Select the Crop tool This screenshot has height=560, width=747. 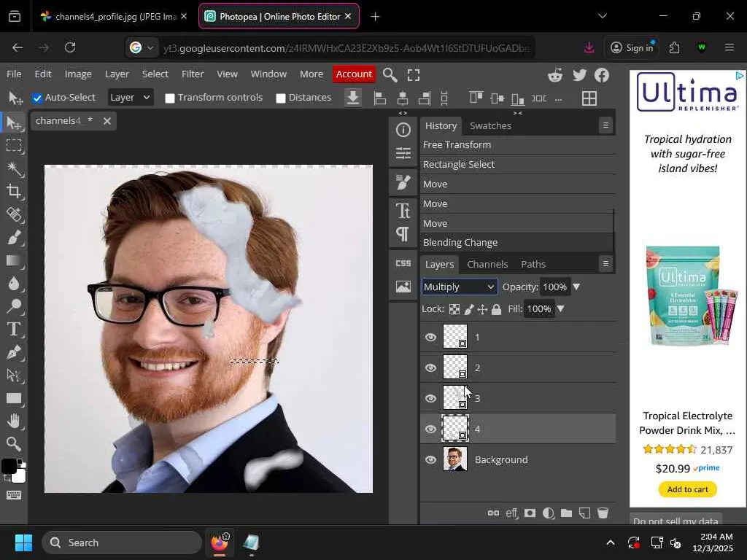coord(13,192)
